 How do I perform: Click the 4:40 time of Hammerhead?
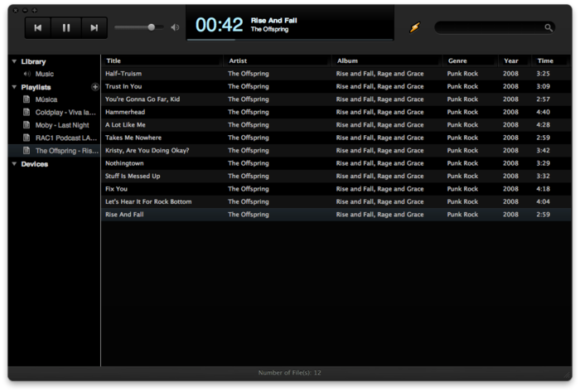(543, 112)
